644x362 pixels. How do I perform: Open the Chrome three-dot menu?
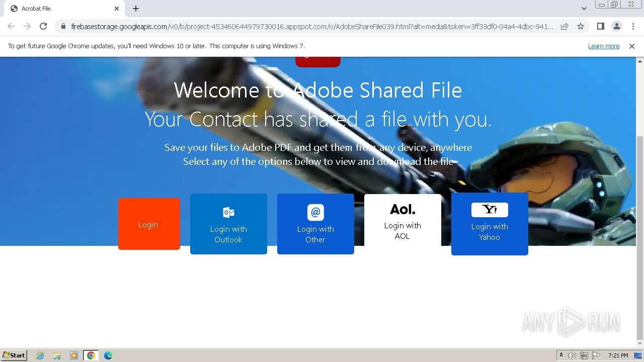click(633, 26)
